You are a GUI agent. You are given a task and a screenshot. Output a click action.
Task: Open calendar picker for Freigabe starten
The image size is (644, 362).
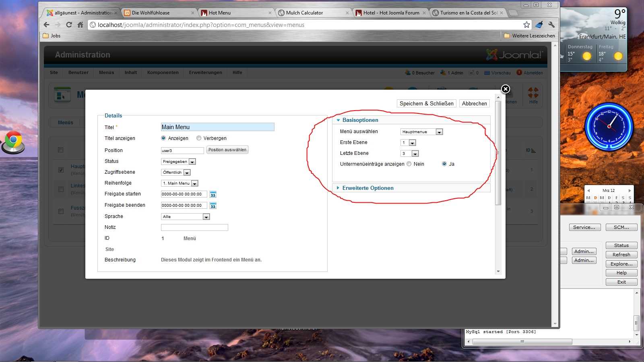pyautogui.click(x=213, y=194)
